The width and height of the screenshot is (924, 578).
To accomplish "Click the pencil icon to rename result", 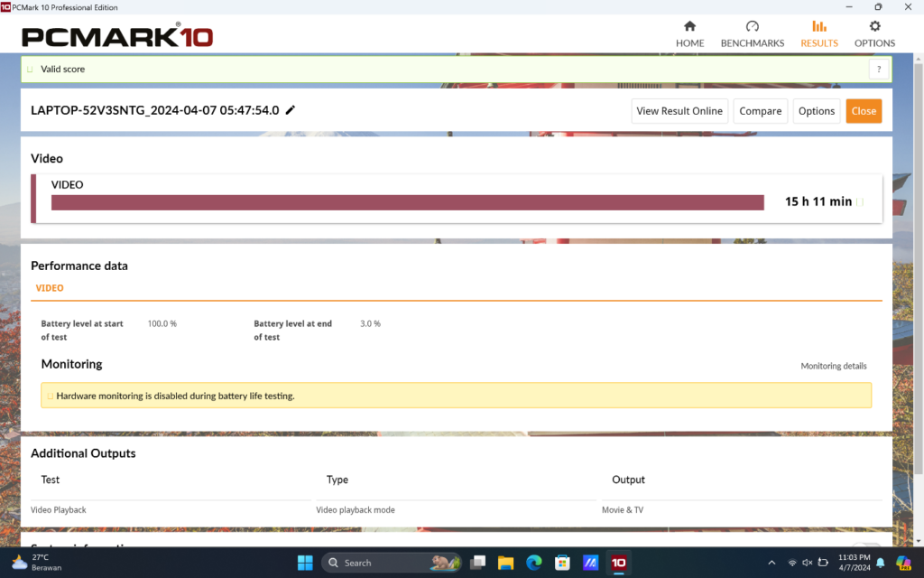I will [291, 110].
